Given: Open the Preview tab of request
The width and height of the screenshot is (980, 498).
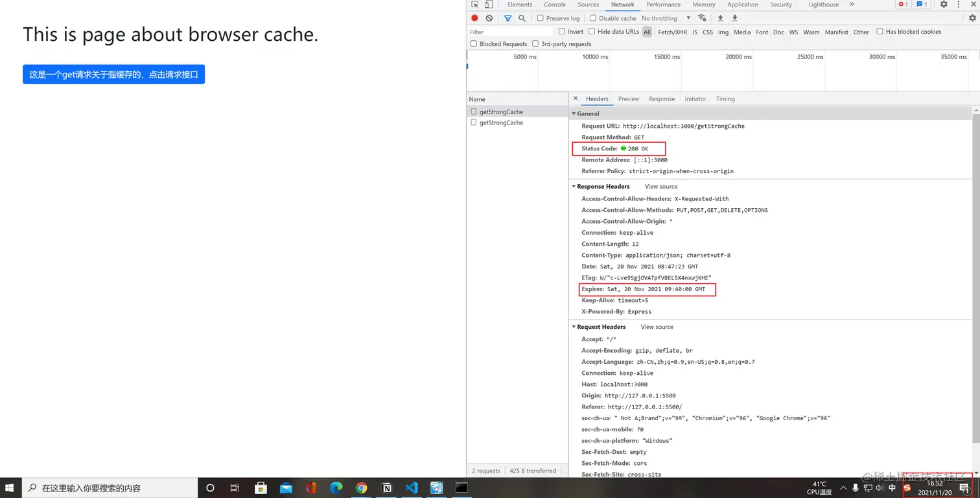Looking at the screenshot, I should coord(629,99).
